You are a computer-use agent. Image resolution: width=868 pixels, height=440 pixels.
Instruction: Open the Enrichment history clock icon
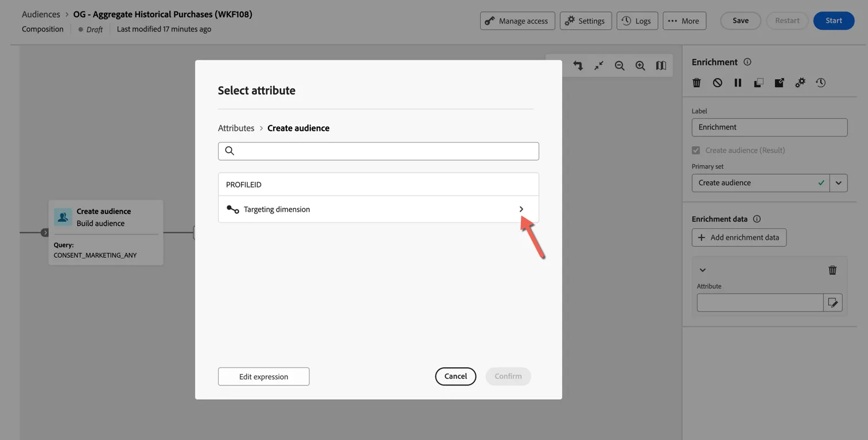point(820,83)
